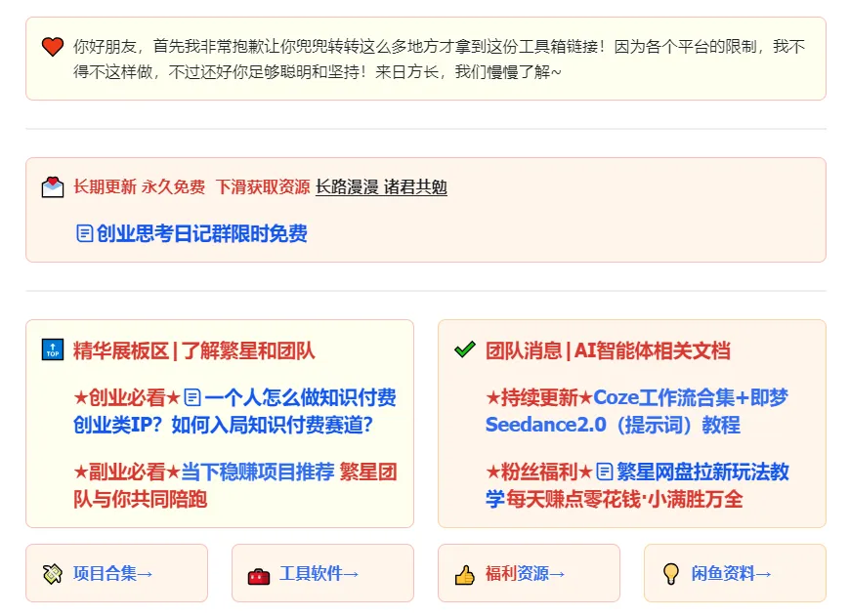Click red text 长期更新 永久免费
Viewport: 850px width, 616px height.
point(140,186)
